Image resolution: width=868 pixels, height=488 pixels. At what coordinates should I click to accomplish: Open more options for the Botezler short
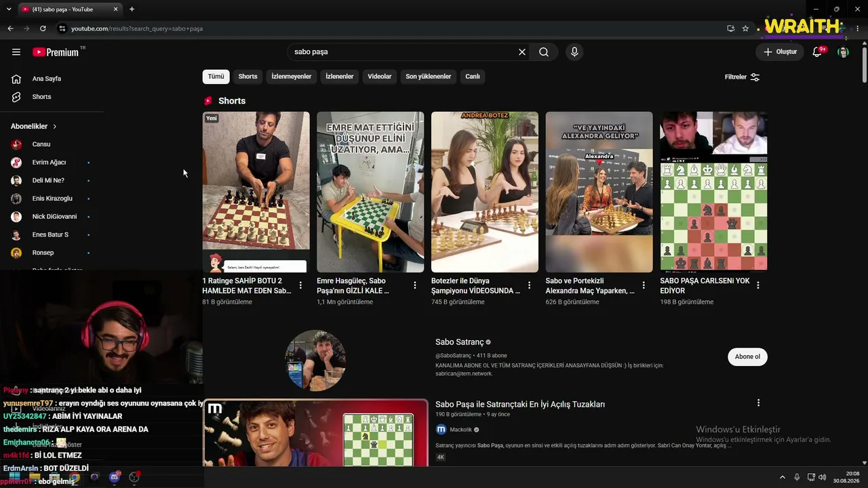tap(530, 285)
